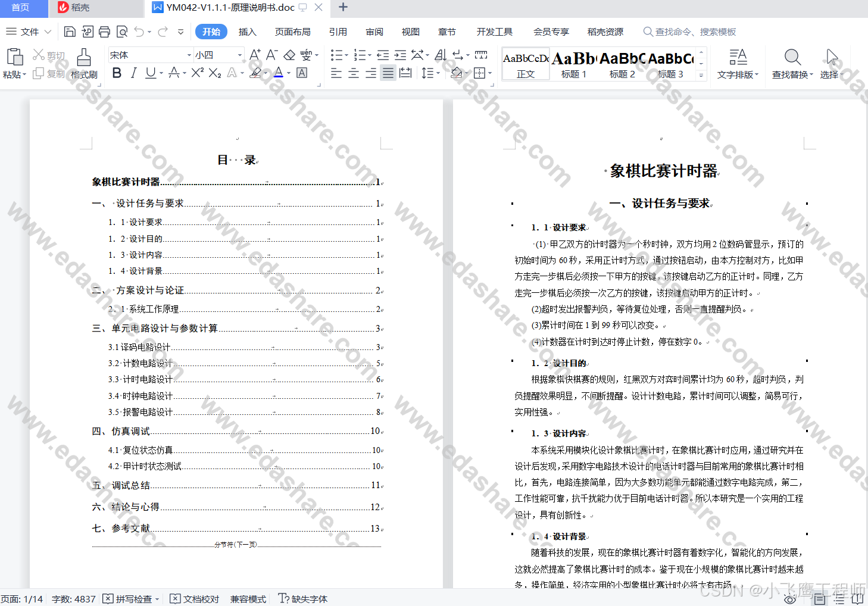Click the Save icon in quick access toolbar
868x606 pixels.
point(70,32)
